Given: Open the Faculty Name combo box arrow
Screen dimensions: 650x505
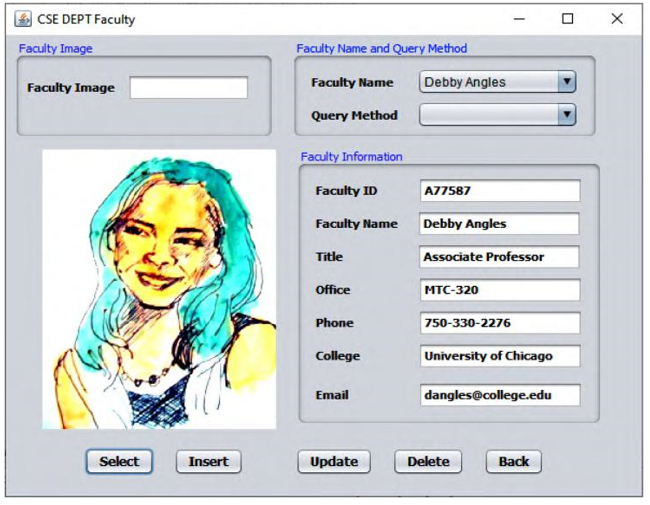Looking at the screenshot, I should pyautogui.click(x=567, y=82).
